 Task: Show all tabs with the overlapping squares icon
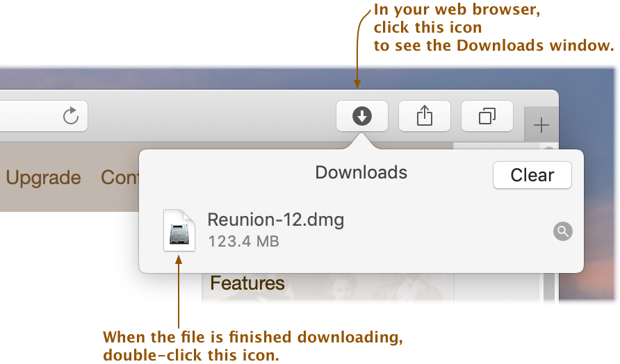(x=487, y=116)
